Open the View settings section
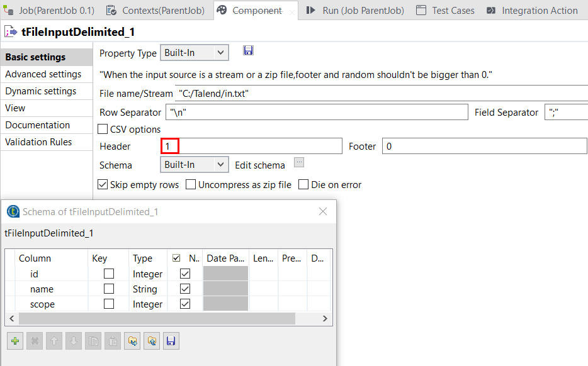 [47, 108]
